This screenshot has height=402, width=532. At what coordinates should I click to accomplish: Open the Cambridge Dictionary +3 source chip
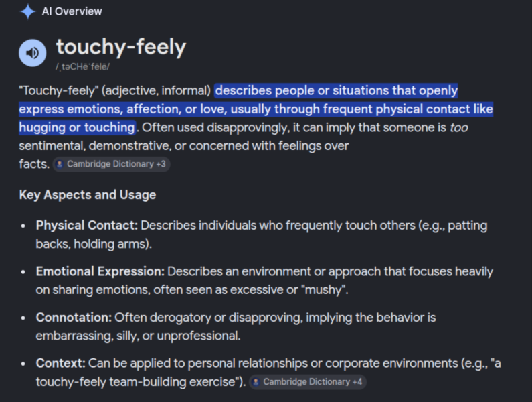[111, 164]
